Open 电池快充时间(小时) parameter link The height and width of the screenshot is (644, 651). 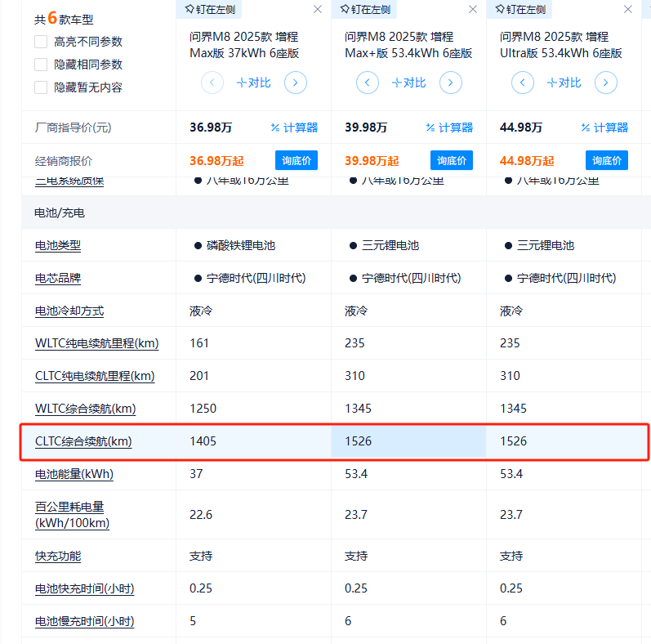[x=85, y=588]
